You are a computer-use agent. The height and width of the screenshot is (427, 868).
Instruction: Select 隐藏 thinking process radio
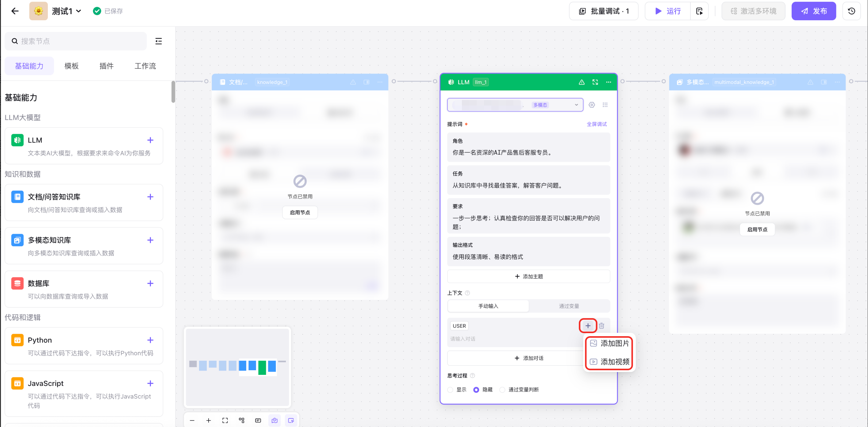(476, 390)
